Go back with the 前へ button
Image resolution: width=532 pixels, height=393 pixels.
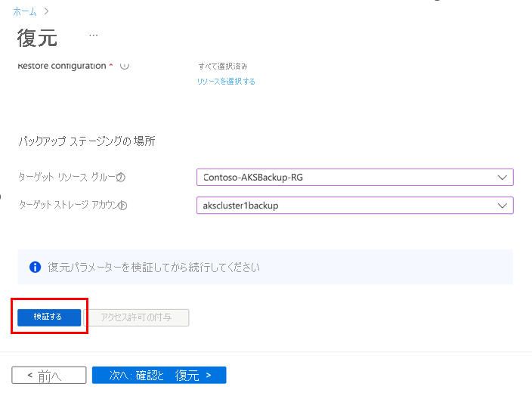(x=49, y=375)
